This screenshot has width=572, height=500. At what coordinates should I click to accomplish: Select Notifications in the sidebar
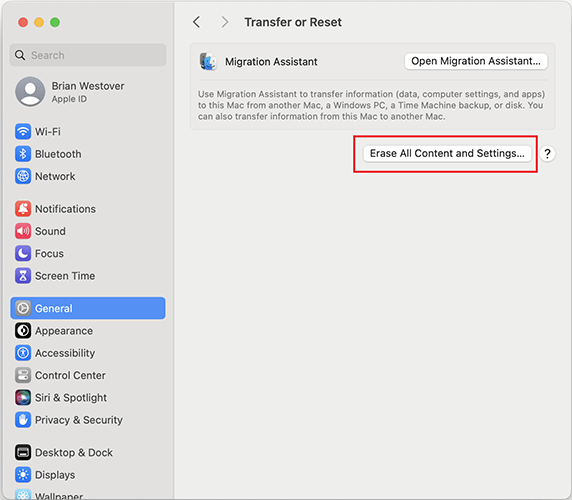tap(88, 209)
